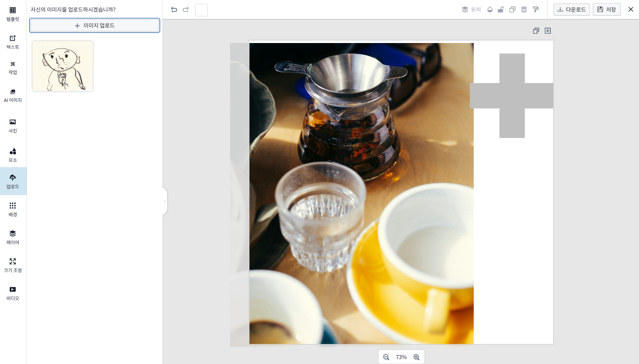Select the uploaded cartoon sketch thumbnail
This screenshot has width=639, height=364.
(x=63, y=66)
